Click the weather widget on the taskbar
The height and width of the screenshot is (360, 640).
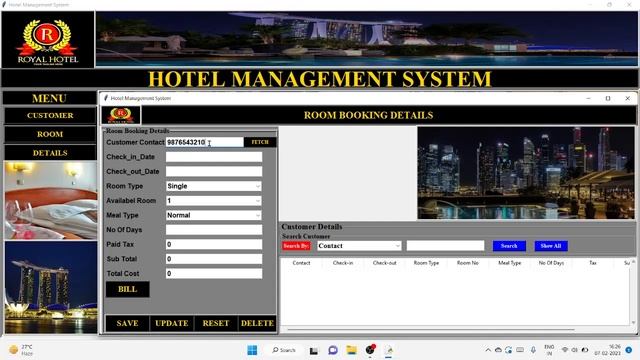[21, 350]
